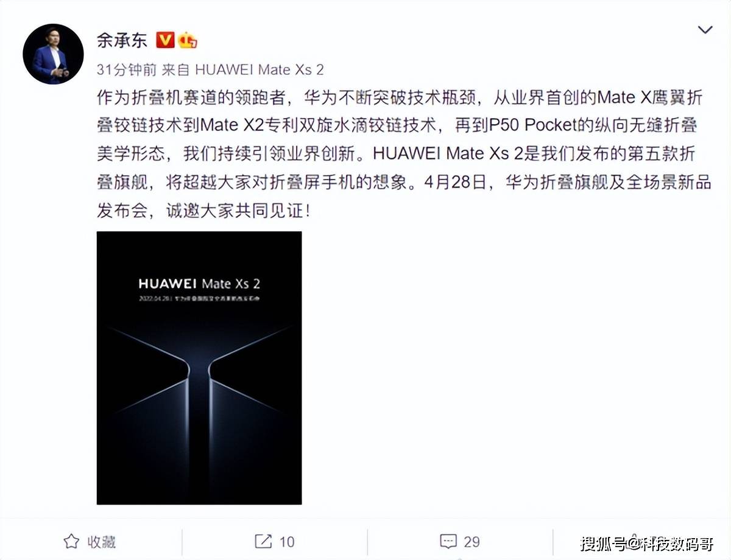Select the 收藏 label text
The image size is (731, 560).
101,541
